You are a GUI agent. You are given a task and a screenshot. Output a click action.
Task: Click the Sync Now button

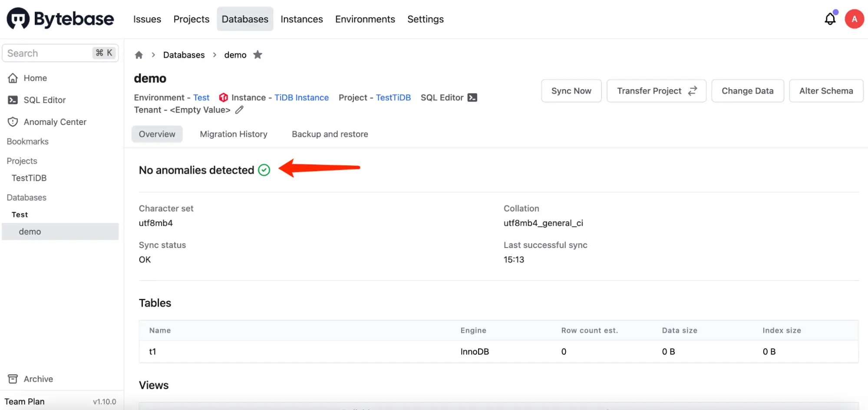[x=571, y=91]
